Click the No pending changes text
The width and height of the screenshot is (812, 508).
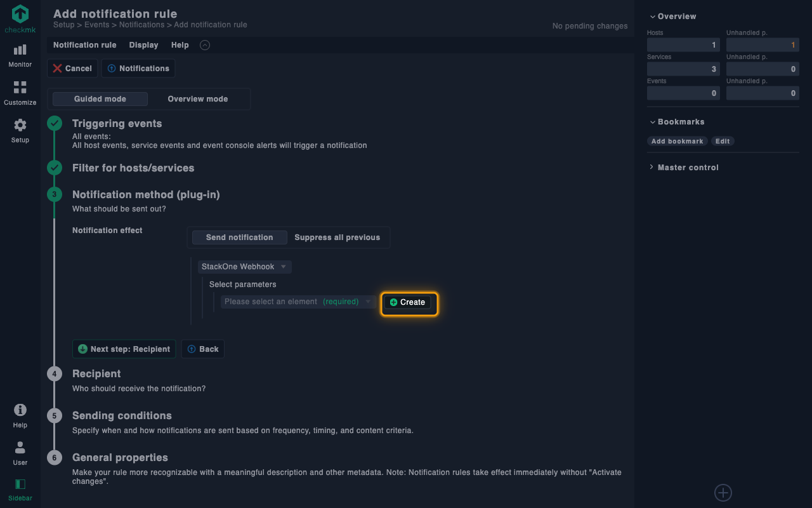pyautogui.click(x=590, y=26)
